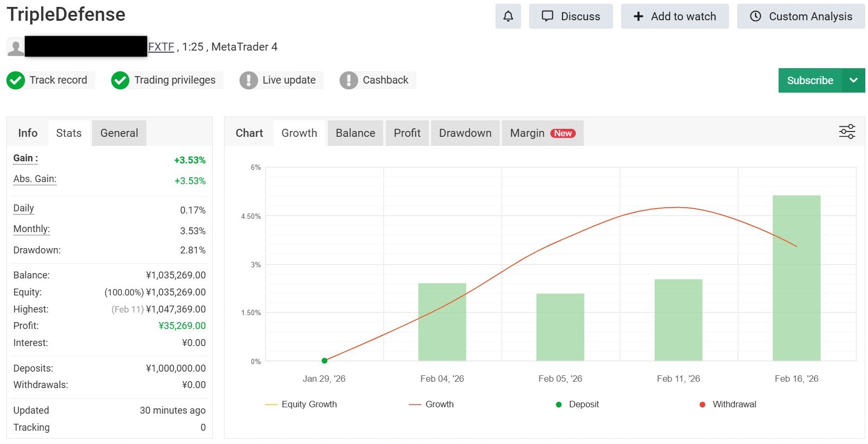Select the Margin tab with New badge

pyautogui.click(x=542, y=133)
